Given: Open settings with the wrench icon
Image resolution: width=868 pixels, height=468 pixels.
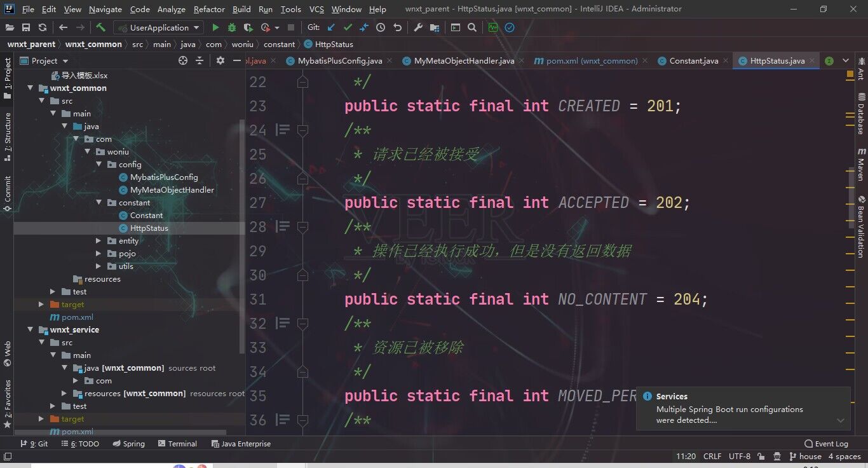Looking at the screenshot, I should point(418,27).
